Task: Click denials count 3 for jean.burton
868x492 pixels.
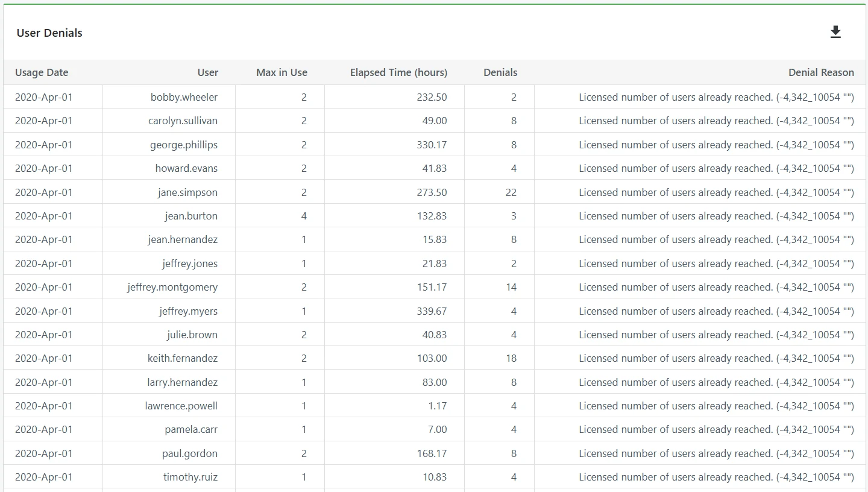Action: [514, 216]
